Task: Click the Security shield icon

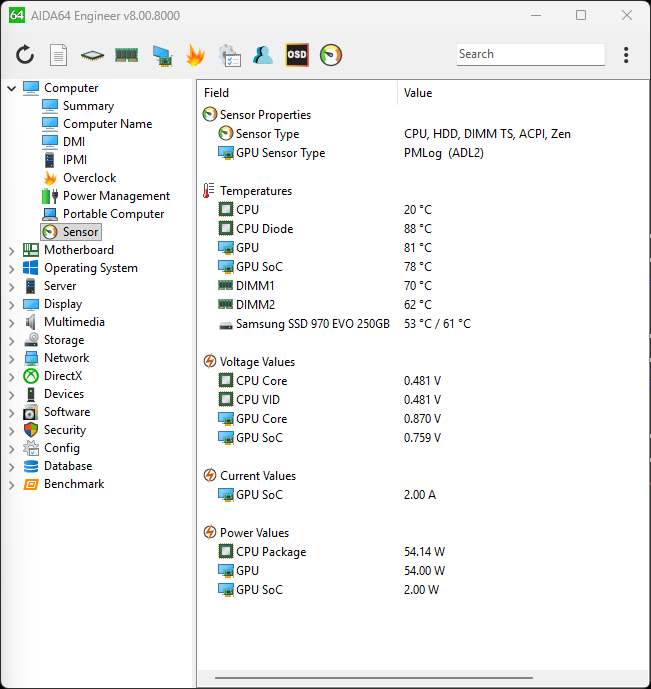Action: point(31,430)
